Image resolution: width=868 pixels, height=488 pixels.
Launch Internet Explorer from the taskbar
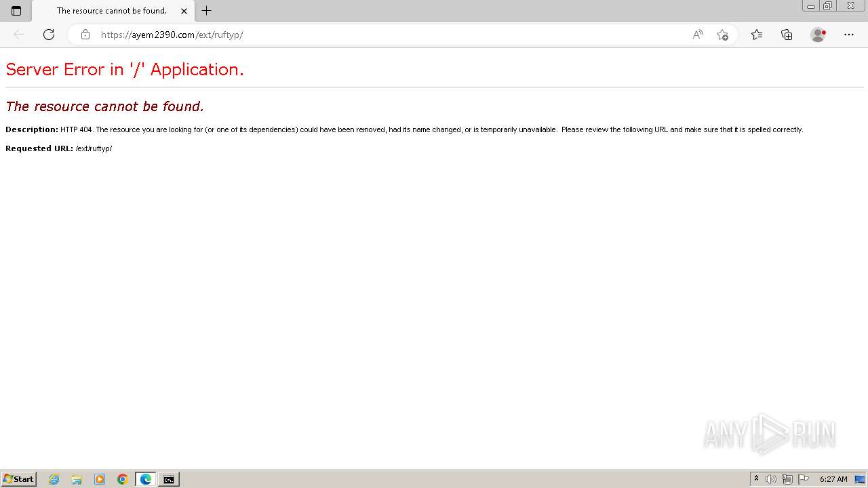coord(54,479)
